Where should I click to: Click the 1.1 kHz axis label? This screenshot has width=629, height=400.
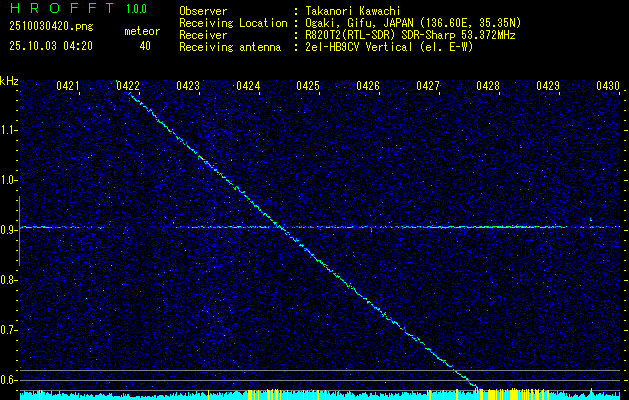(8, 130)
